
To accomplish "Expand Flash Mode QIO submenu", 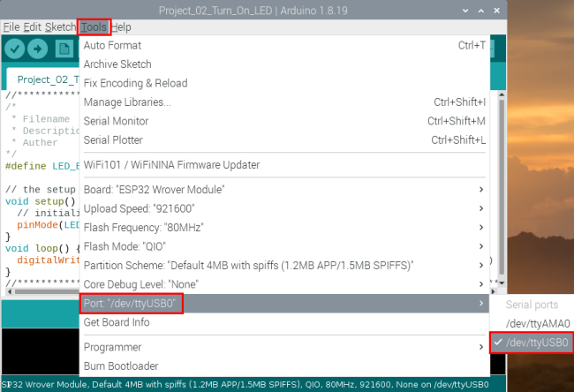I will pyautogui.click(x=284, y=246).
